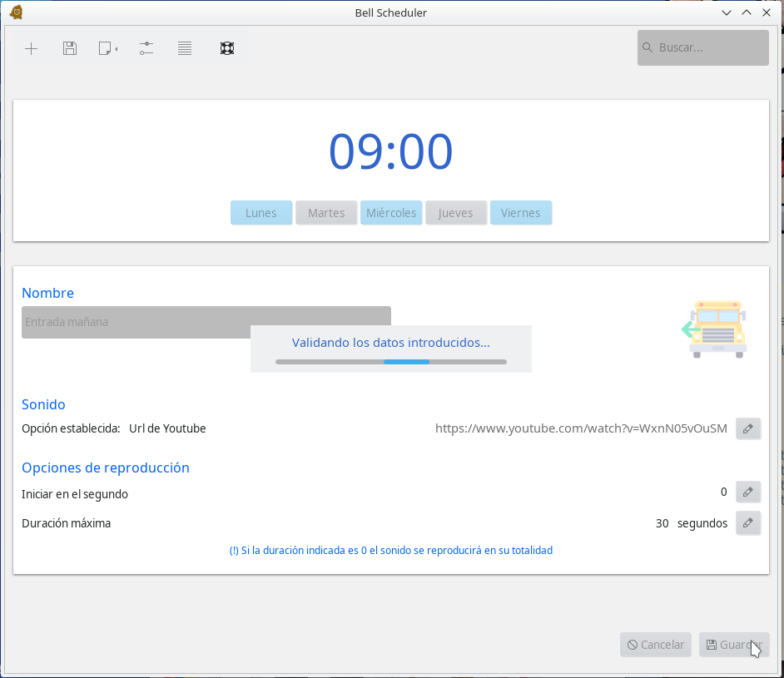
Task: Focus the Buscar search field
Action: point(709,48)
